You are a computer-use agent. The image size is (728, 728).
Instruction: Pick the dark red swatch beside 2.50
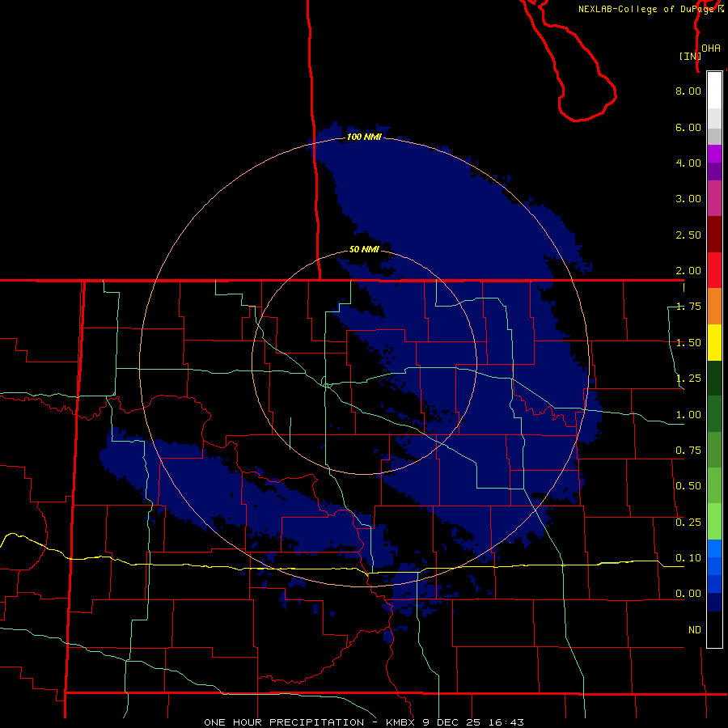click(x=714, y=235)
